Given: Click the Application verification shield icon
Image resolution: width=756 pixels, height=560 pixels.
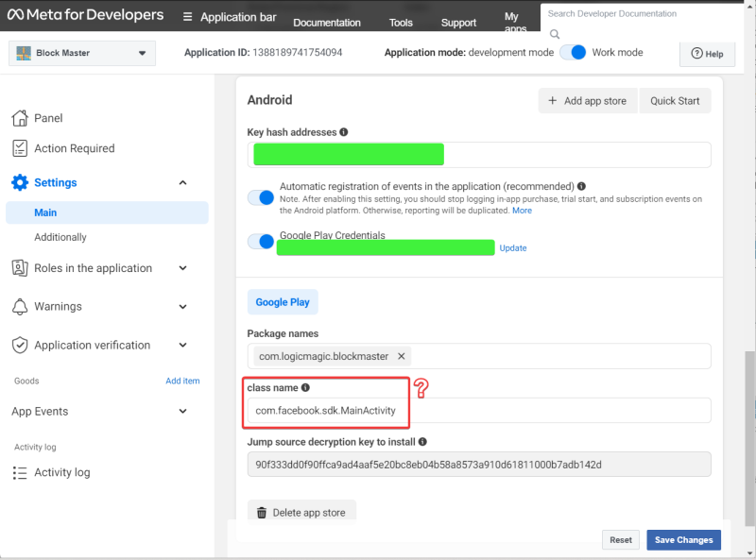Looking at the screenshot, I should [x=20, y=345].
